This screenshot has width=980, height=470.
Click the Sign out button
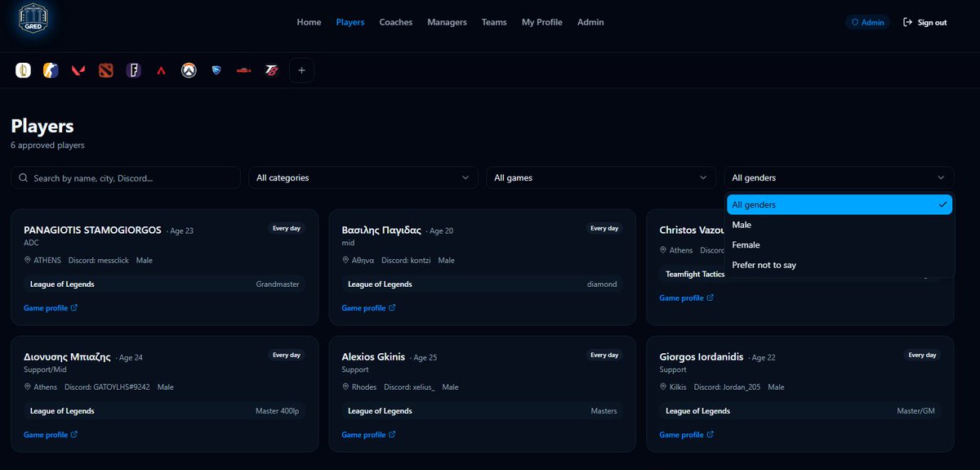pos(924,22)
